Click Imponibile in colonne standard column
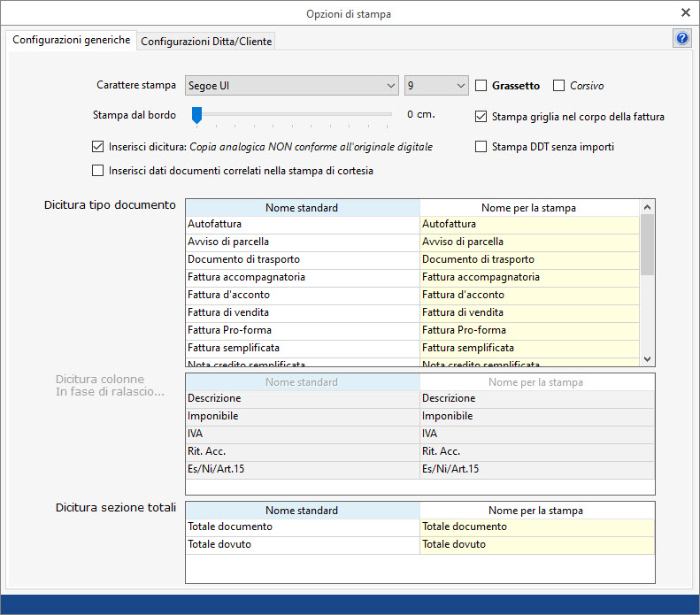This screenshot has height=615, width=700. point(303,417)
